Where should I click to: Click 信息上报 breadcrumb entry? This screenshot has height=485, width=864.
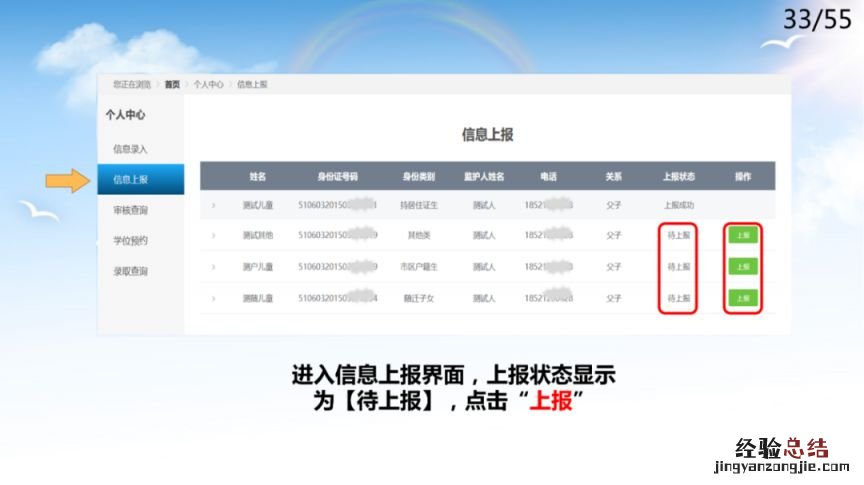coord(252,84)
